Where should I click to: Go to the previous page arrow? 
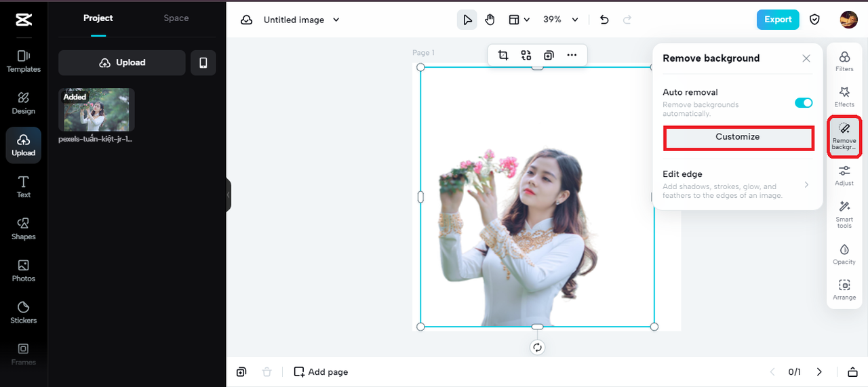coord(772,372)
